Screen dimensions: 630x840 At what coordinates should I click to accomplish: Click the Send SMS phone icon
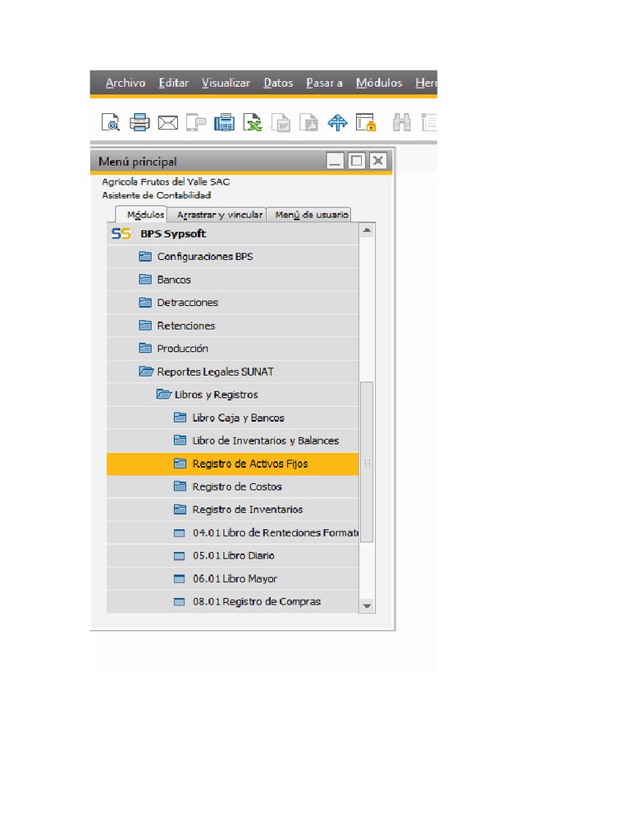pos(196,123)
